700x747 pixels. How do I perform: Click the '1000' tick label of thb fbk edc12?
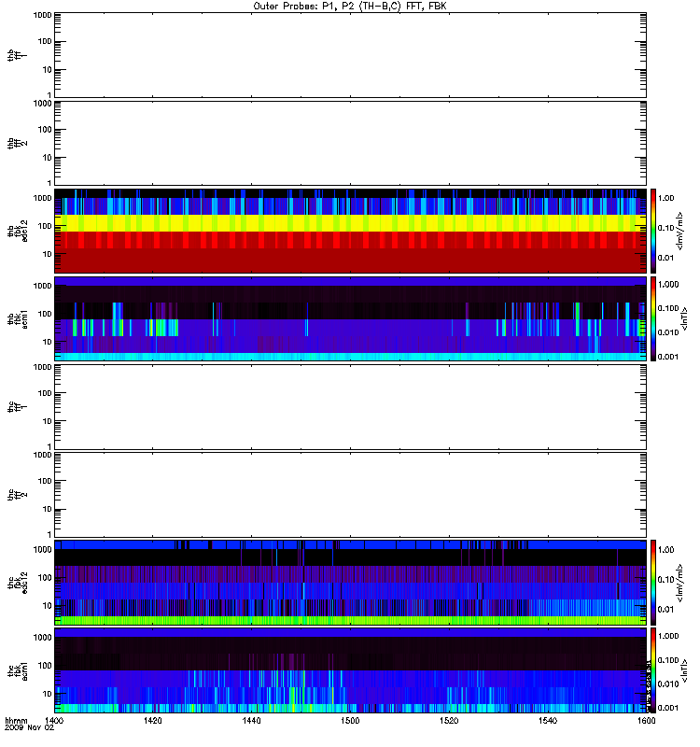[42, 198]
